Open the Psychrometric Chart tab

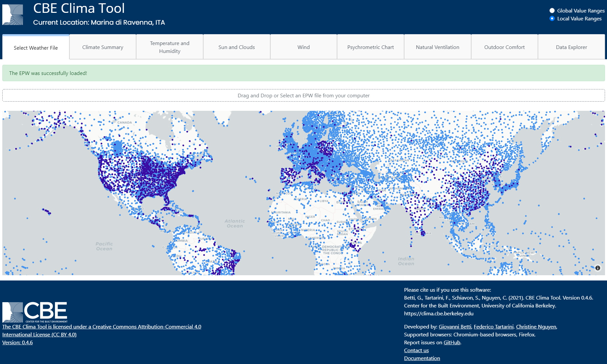point(370,47)
